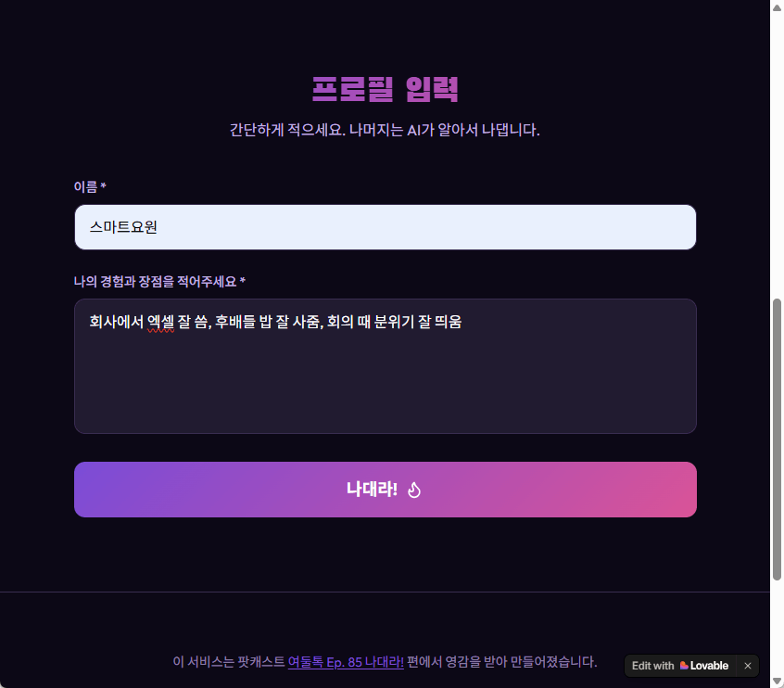Click the scrollbar track below the thumb
Image resolution: width=784 pixels, height=688 pixels.
coord(777,631)
